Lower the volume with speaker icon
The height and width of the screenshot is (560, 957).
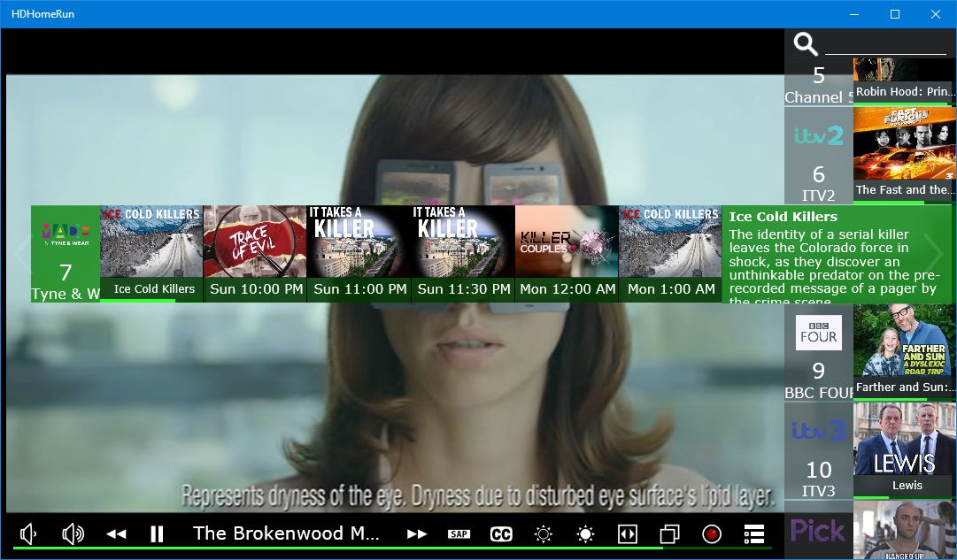[28, 533]
